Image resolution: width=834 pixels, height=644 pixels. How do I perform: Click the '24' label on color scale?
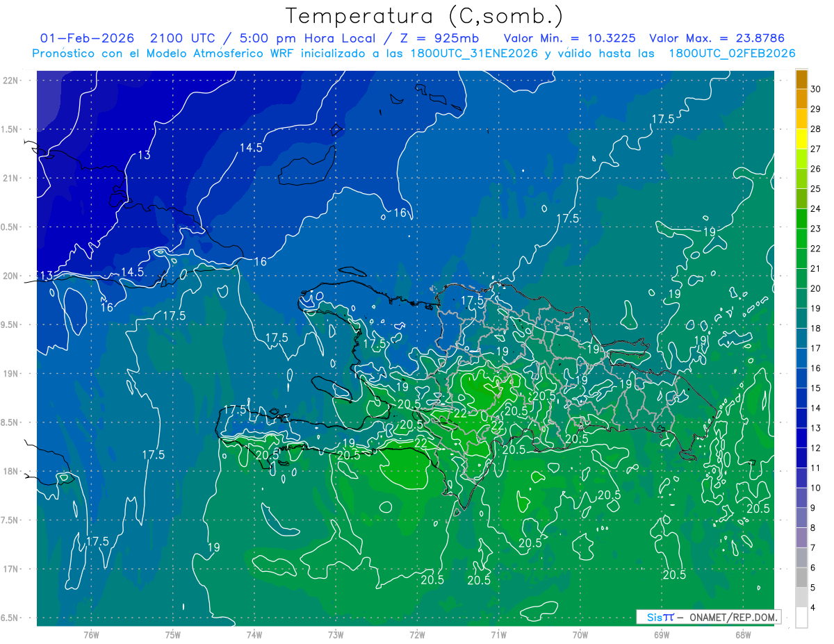coord(815,208)
